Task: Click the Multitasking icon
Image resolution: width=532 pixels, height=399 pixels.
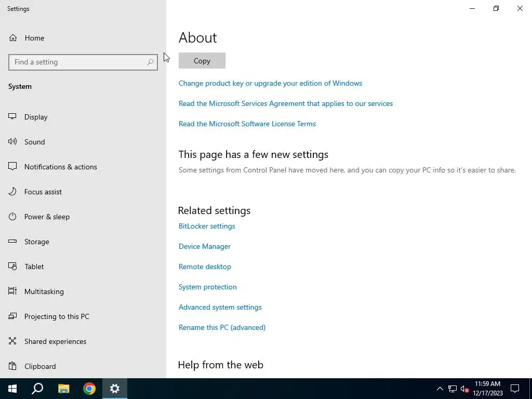Action: coord(12,291)
